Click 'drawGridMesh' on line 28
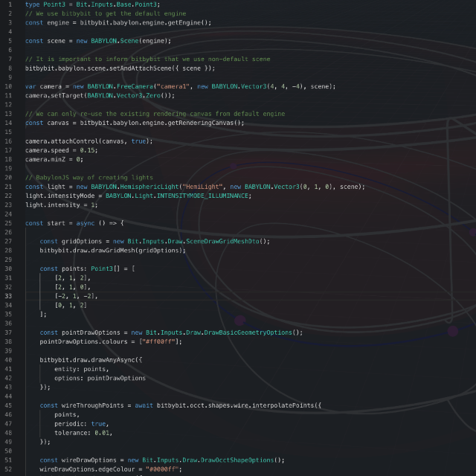 click(x=112, y=251)
